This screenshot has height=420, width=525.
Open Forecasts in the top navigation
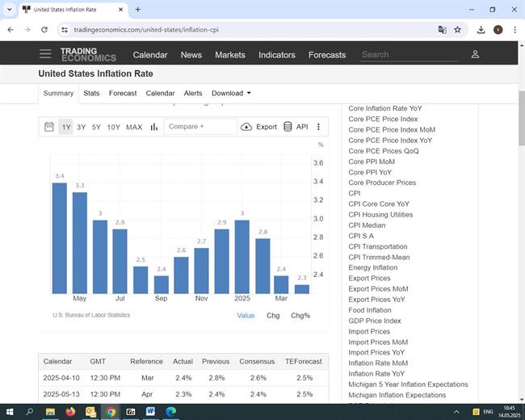click(327, 55)
